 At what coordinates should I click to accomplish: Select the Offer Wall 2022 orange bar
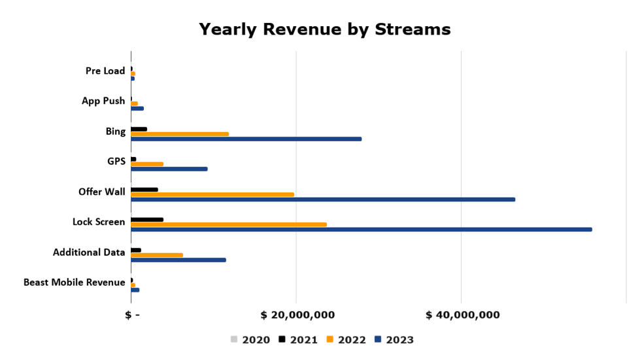coord(212,194)
